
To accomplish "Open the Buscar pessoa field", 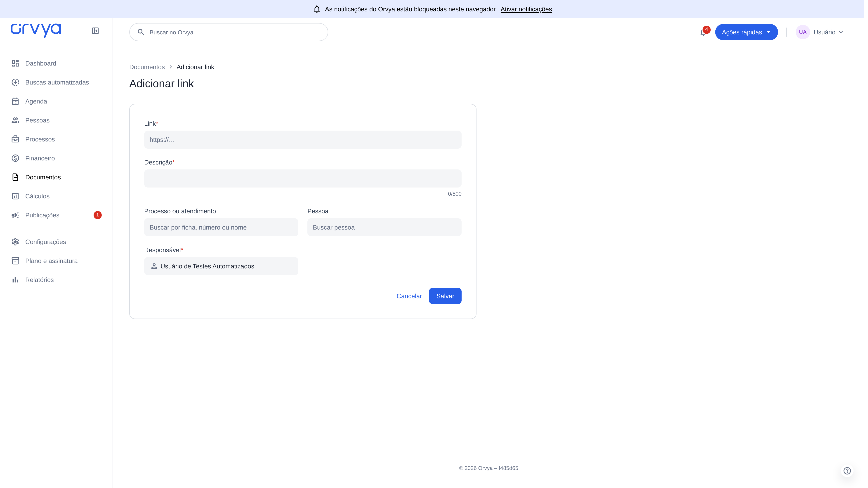I will [x=384, y=227].
